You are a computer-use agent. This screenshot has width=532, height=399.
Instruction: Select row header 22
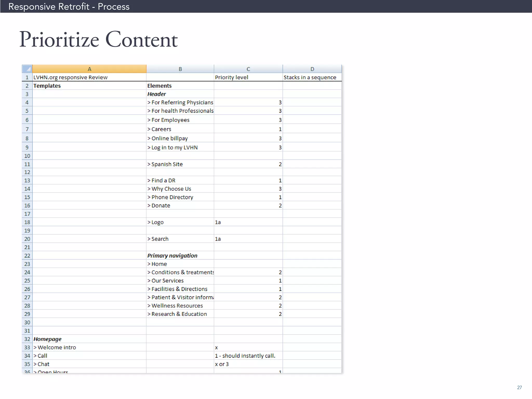click(x=27, y=255)
